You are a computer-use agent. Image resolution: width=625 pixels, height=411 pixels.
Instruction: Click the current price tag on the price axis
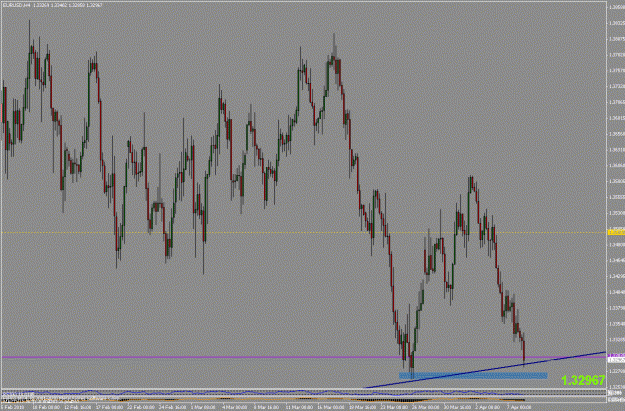coord(616,360)
